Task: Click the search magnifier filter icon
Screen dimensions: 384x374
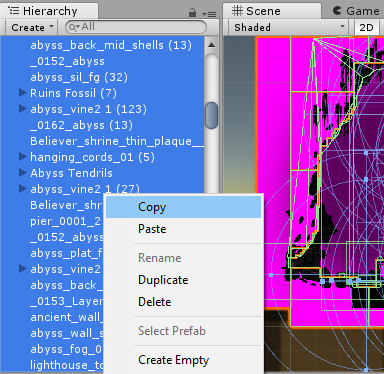Action: (x=73, y=27)
